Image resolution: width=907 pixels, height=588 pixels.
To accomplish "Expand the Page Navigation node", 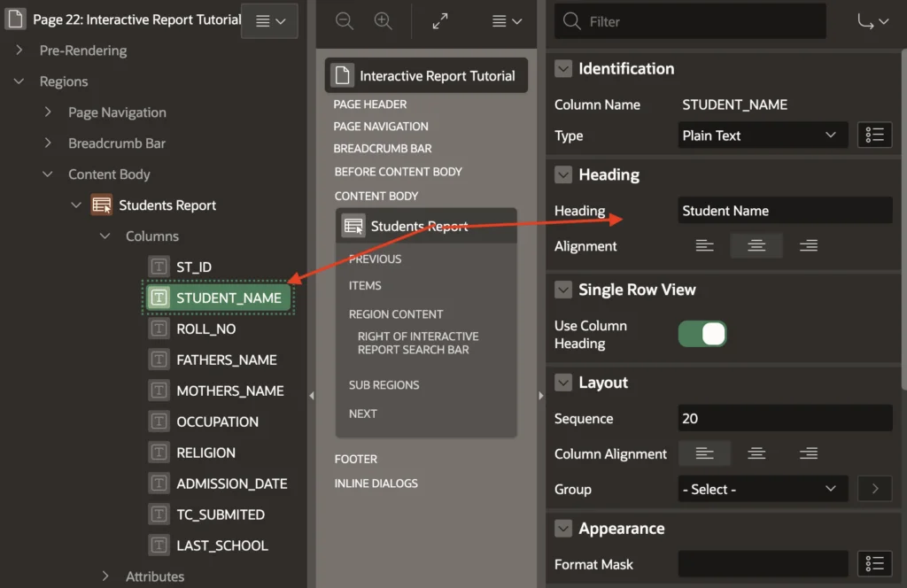I will coord(48,112).
